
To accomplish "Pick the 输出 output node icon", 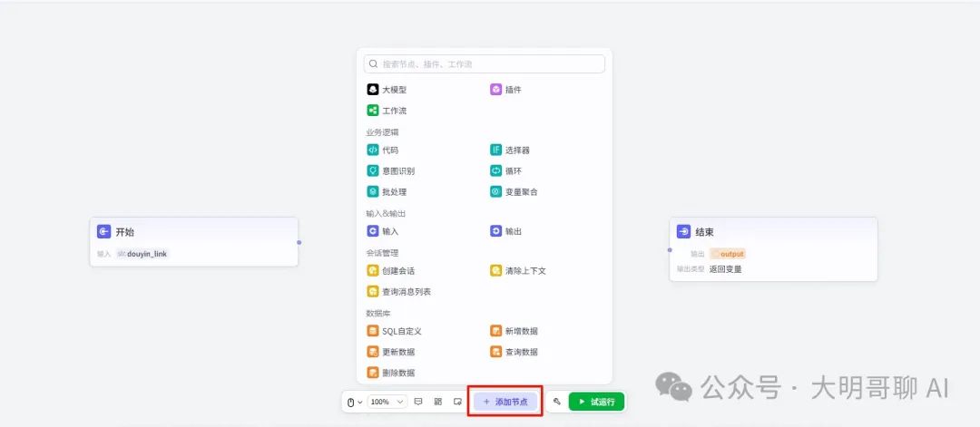I will pyautogui.click(x=495, y=231).
